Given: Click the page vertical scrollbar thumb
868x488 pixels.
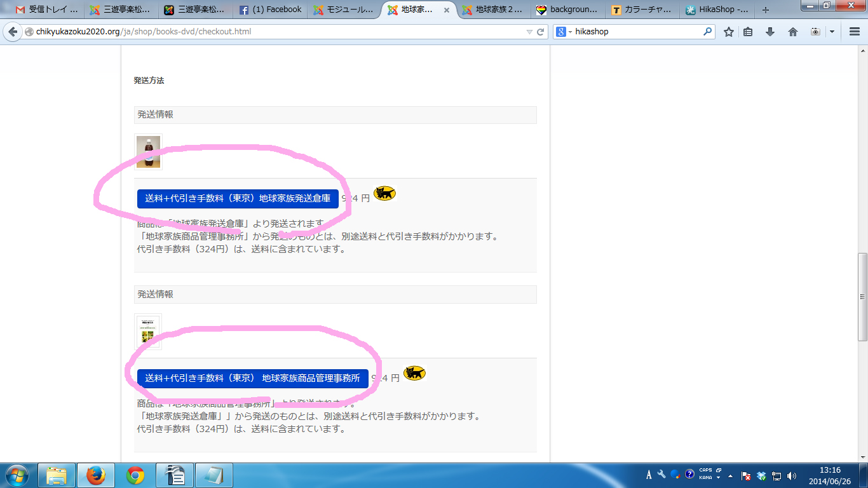Looking at the screenshot, I should tap(862, 297).
